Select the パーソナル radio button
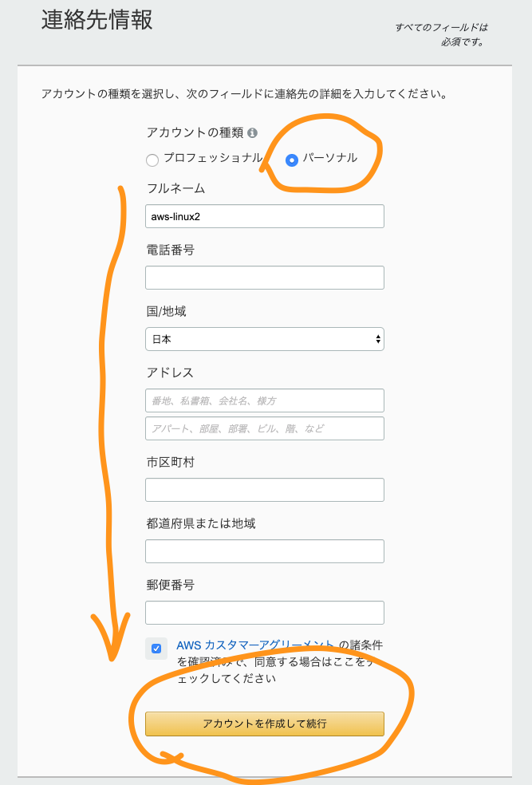 click(x=292, y=160)
